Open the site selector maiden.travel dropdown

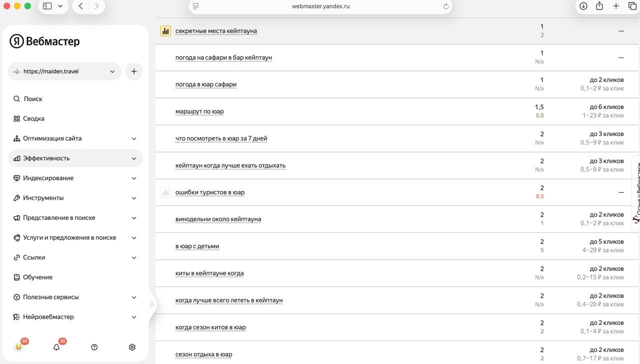[64, 71]
